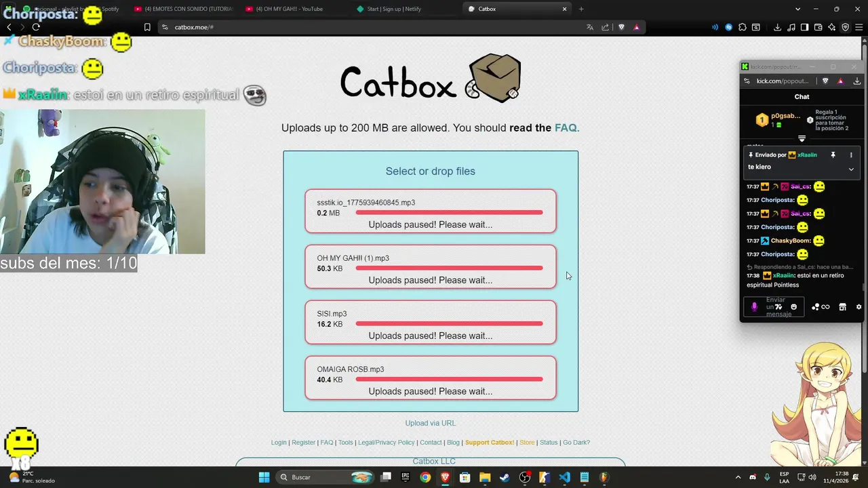868x488 pixels.
Task: Click the translate page icon in address bar
Action: (590, 27)
